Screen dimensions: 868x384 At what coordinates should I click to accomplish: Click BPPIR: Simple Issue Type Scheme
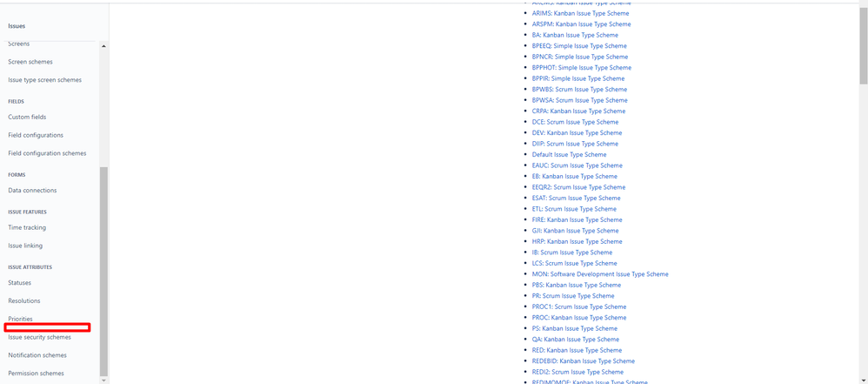(x=578, y=78)
